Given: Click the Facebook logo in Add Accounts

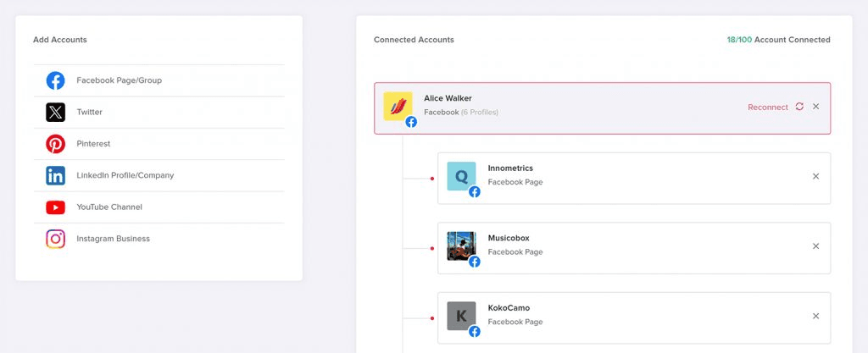Looking at the screenshot, I should (x=55, y=80).
